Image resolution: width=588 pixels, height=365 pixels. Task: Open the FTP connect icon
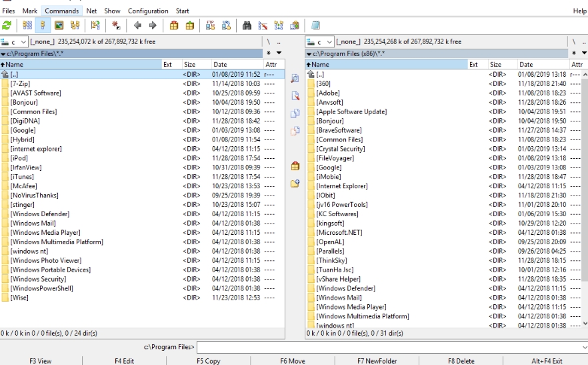pyautogui.click(x=211, y=25)
